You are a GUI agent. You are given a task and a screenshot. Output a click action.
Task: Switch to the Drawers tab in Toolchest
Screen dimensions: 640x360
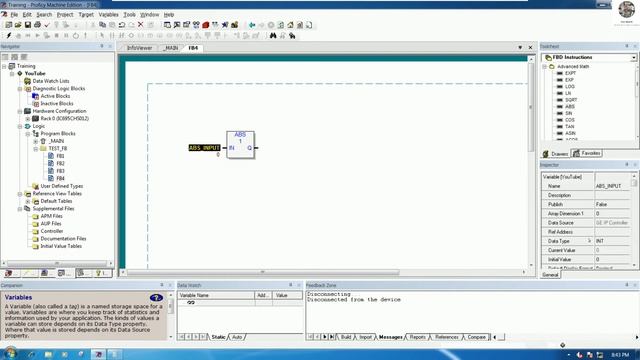tap(556, 154)
